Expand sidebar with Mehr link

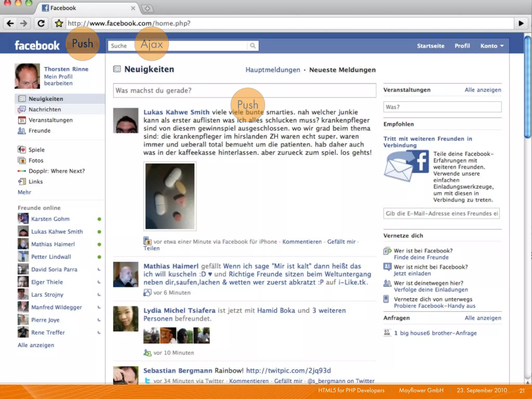(x=24, y=192)
